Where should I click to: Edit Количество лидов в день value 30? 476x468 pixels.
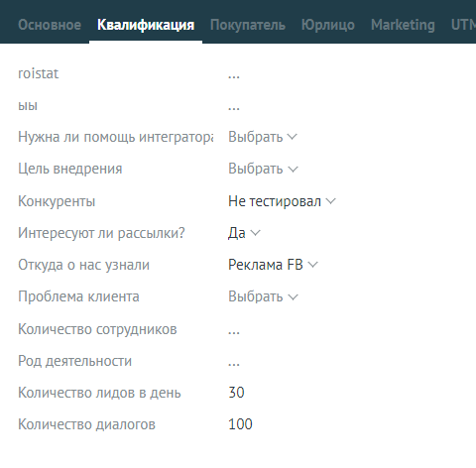[x=236, y=393]
